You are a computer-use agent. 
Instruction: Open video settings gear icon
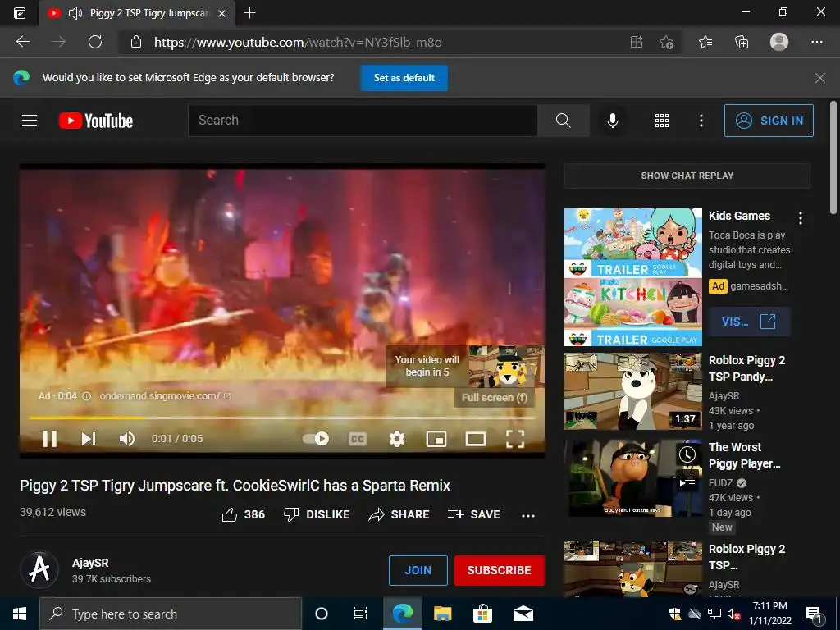click(396, 440)
